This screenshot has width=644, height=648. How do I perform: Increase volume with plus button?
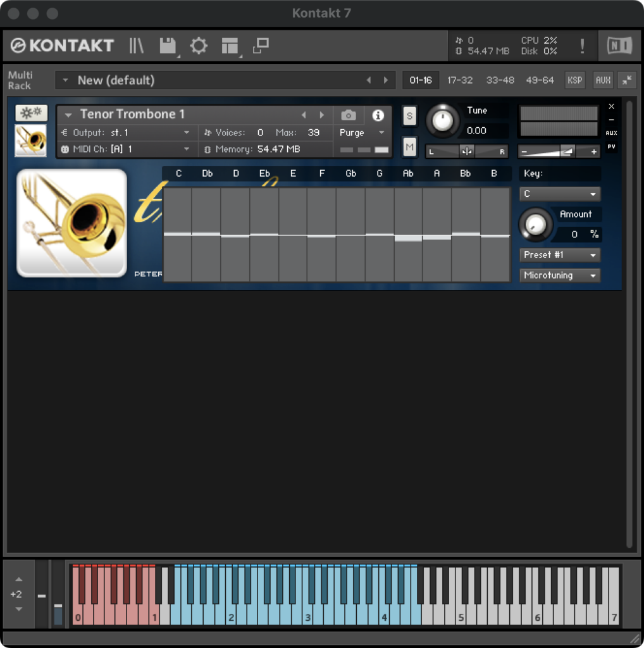pos(593,152)
